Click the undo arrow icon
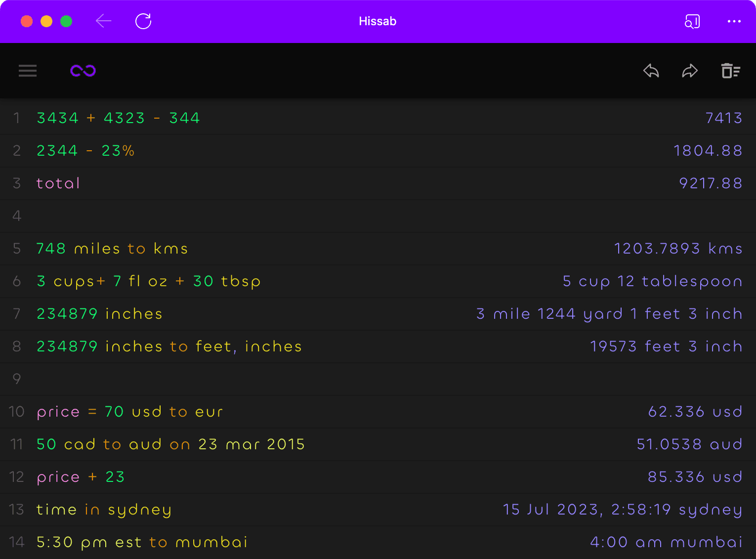 (x=651, y=71)
